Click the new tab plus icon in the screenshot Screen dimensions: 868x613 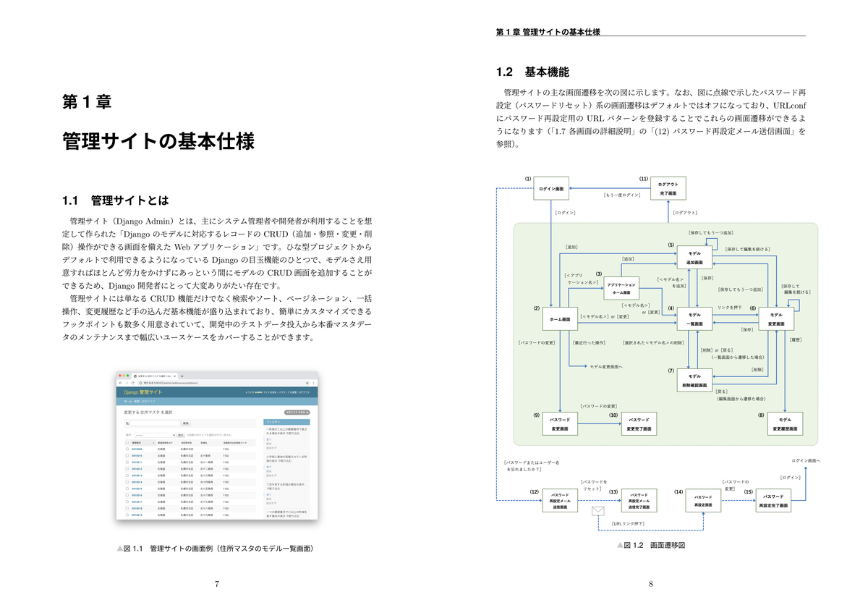pos(182,376)
